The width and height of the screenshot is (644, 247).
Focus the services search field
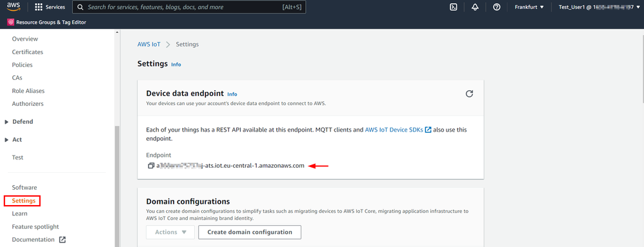click(189, 7)
